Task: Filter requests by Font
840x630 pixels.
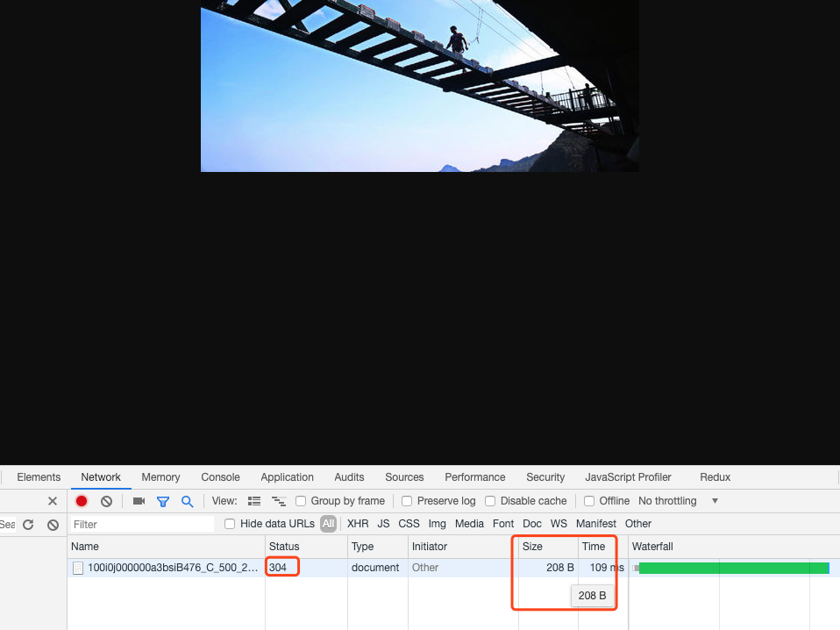Action: click(x=503, y=524)
